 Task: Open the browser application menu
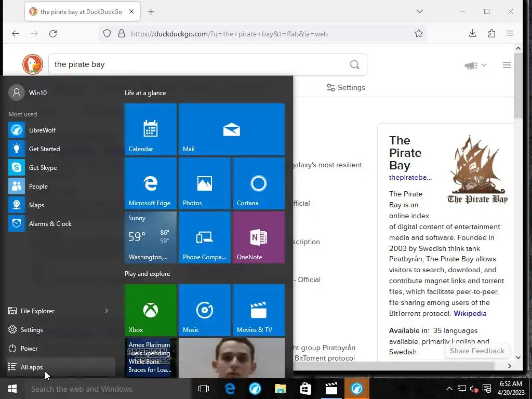pyautogui.click(x=510, y=33)
